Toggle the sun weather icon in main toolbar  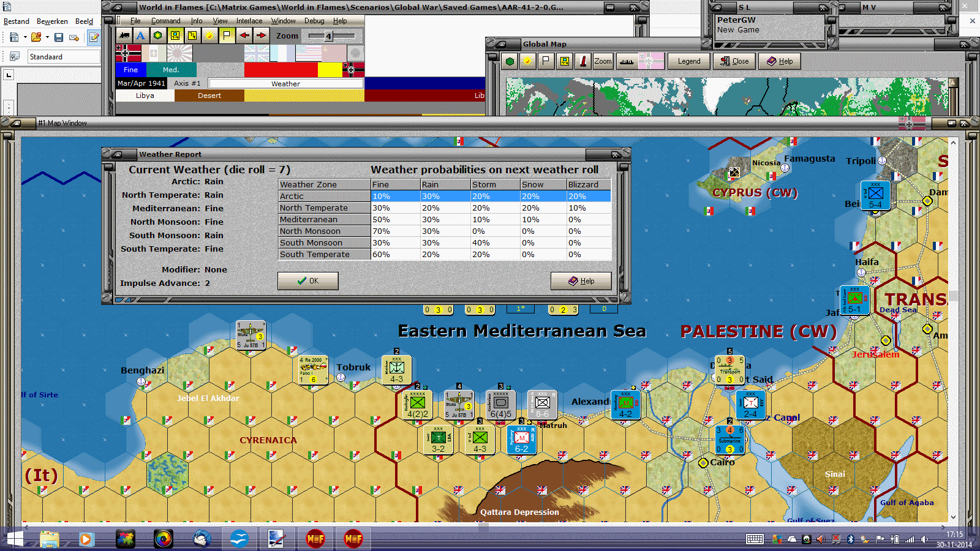click(209, 36)
